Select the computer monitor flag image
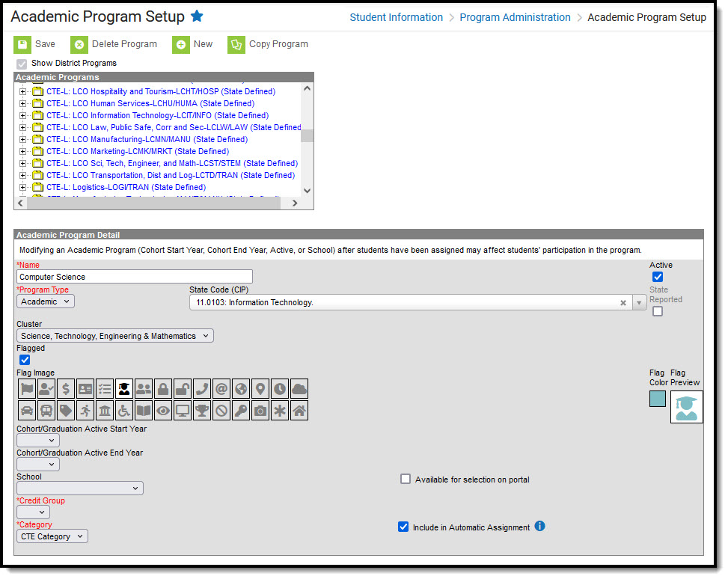Image resolution: width=728 pixels, height=579 pixels. tap(183, 411)
